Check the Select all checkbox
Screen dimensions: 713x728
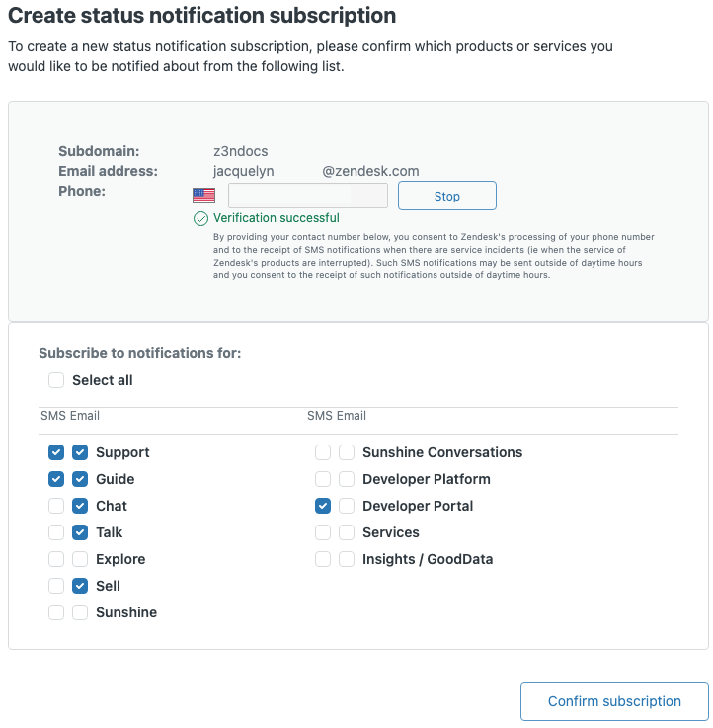point(56,380)
